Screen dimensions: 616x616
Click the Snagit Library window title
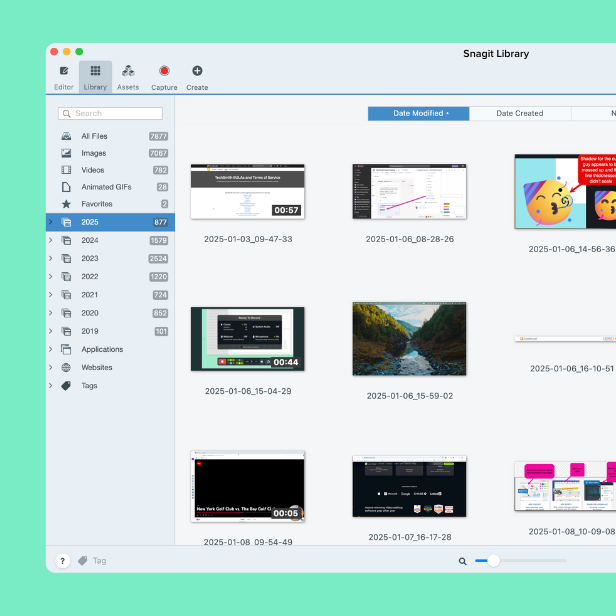tap(496, 54)
